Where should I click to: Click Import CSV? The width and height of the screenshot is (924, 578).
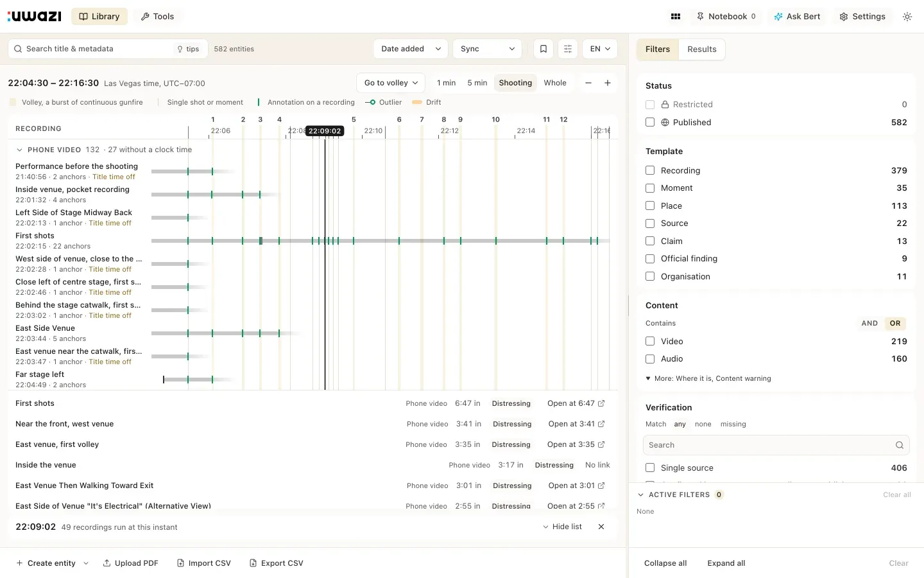pos(204,563)
